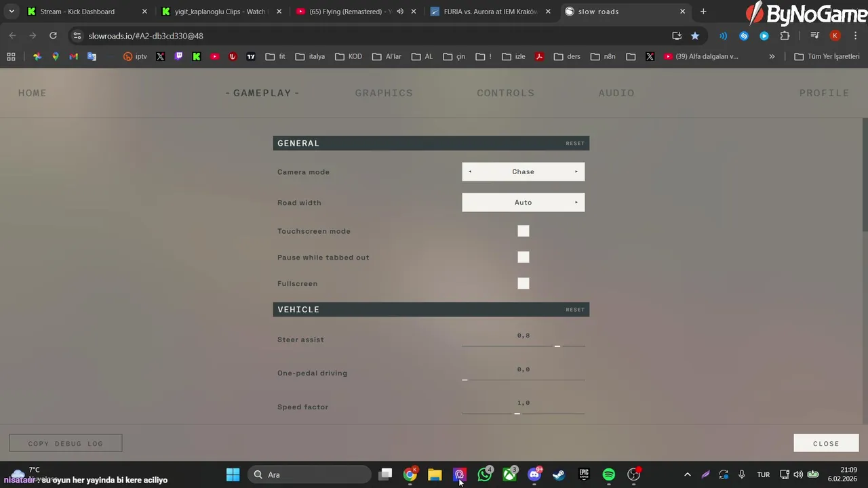Reset the General settings section
Viewport: 868px width, 488px height.
point(575,144)
